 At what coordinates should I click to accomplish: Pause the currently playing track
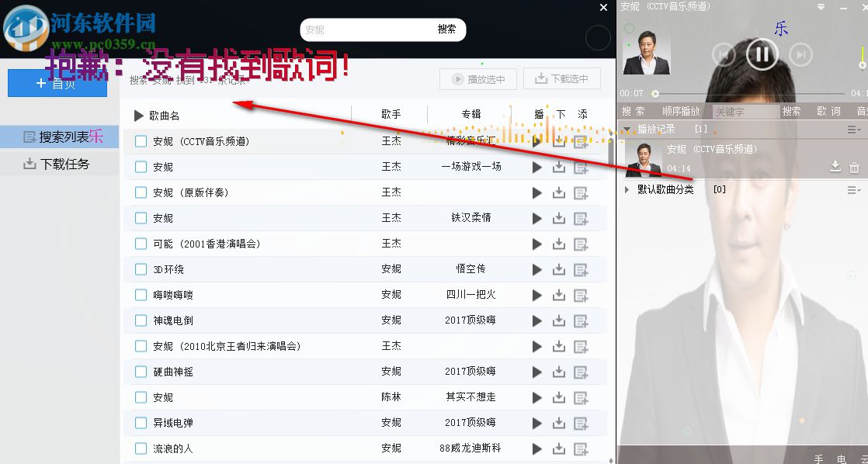762,54
